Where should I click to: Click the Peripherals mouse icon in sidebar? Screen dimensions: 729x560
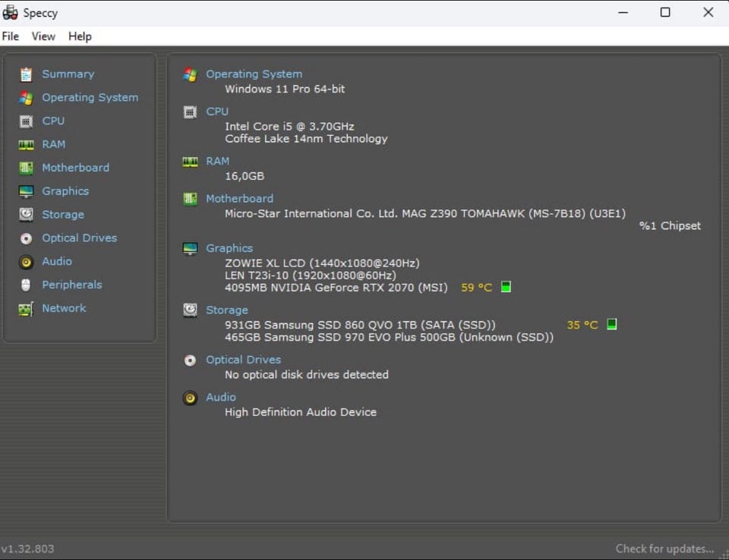(x=26, y=285)
